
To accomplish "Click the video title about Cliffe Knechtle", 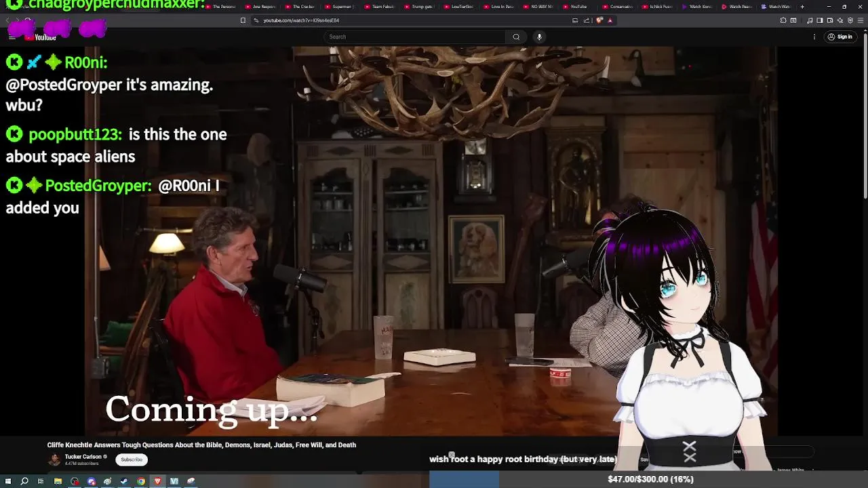I will [201, 445].
